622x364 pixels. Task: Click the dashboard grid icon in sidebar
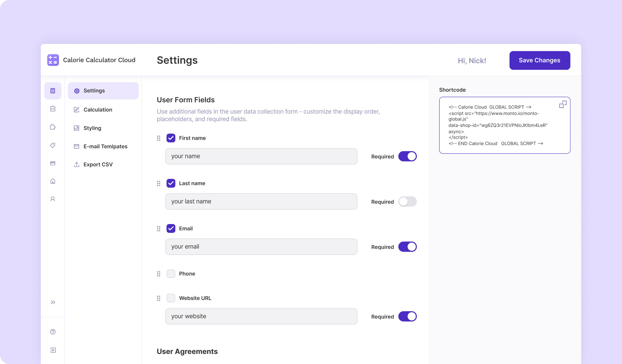point(52,91)
